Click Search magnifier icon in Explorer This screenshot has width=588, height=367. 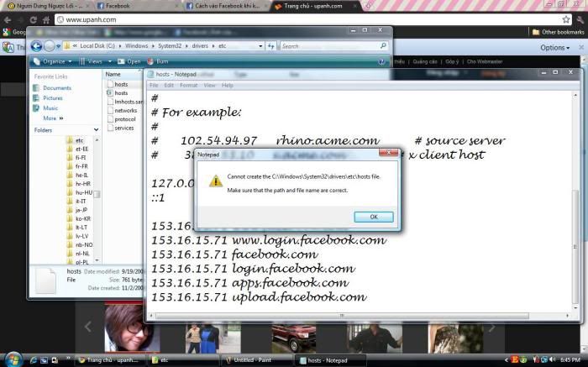[x=383, y=45]
